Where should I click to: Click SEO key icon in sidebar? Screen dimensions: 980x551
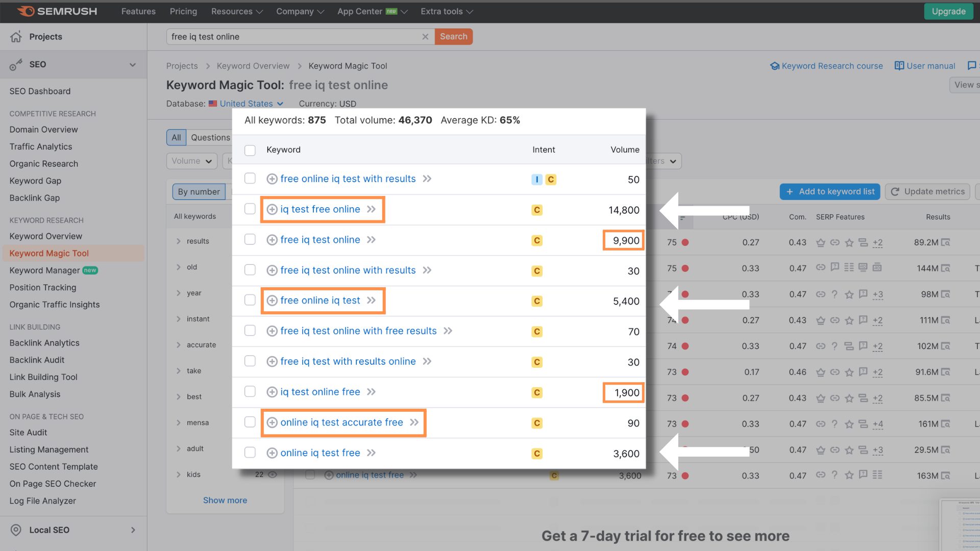click(x=16, y=65)
